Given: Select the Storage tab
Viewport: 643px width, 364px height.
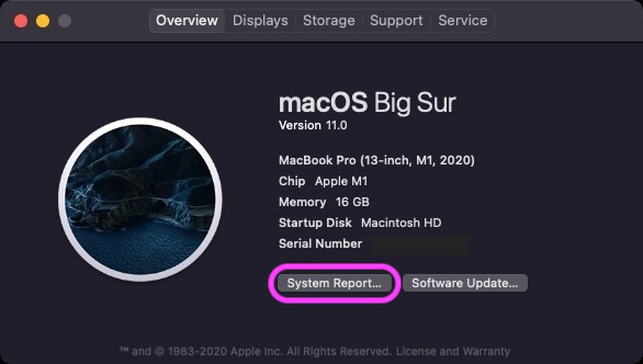Looking at the screenshot, I should [x=329, y=20].
